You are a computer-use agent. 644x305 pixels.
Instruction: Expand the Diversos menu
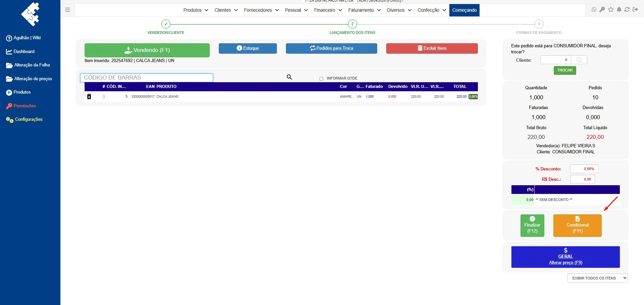(399, 10)
